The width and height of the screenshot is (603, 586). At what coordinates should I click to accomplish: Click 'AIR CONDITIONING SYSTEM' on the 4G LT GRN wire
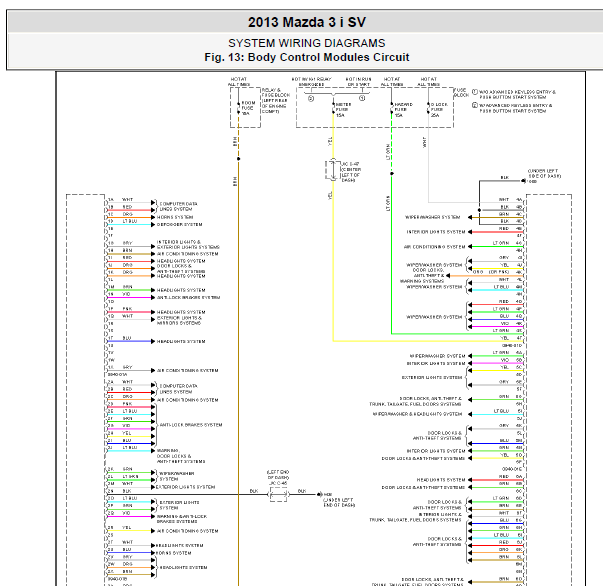[x=435, y=247]
